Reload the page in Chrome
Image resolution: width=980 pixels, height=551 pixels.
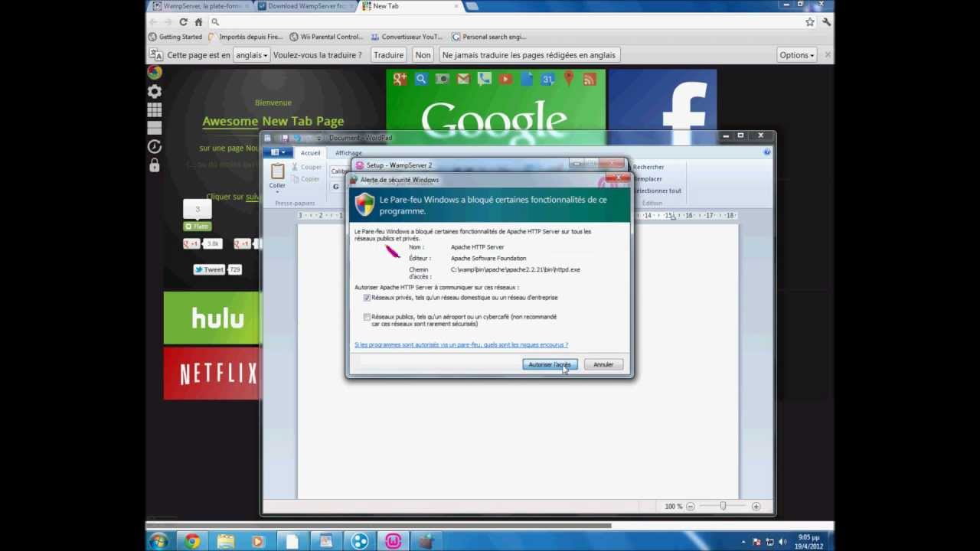(183, 22)
